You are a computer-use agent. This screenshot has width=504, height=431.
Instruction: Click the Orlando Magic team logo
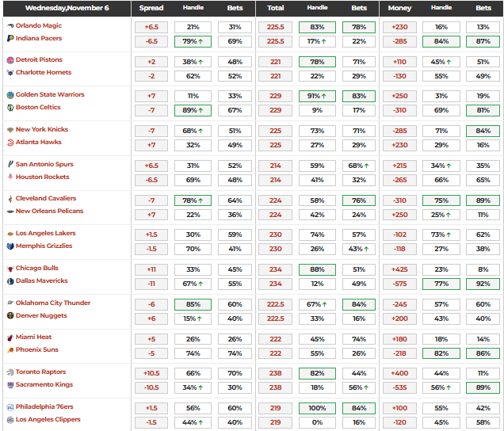pyautogui.click(x=10, y=25)
